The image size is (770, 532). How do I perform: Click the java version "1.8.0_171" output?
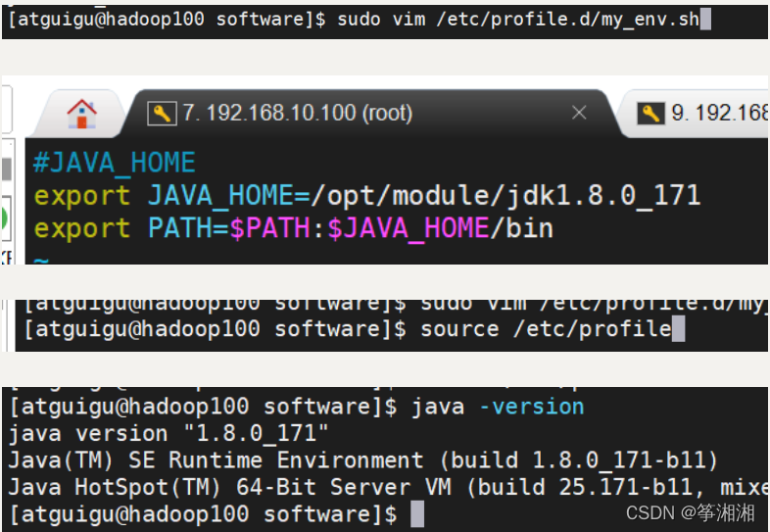(x=168, y=434)
